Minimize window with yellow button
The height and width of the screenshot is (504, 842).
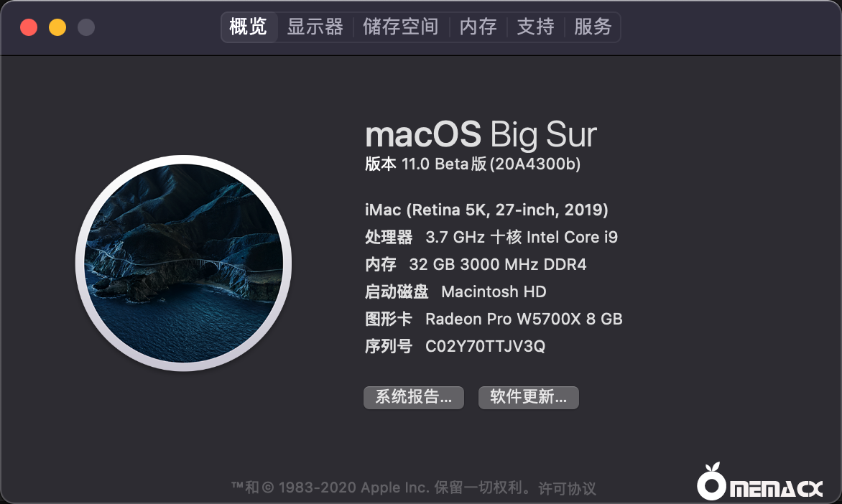click(57, 27)
